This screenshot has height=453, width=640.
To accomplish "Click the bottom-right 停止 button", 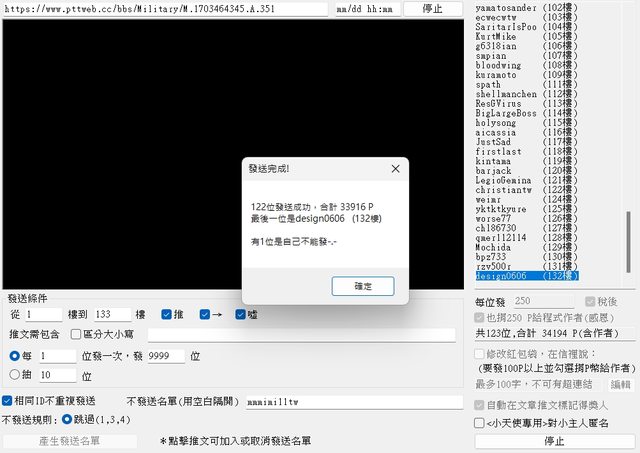I will (553, 440).
